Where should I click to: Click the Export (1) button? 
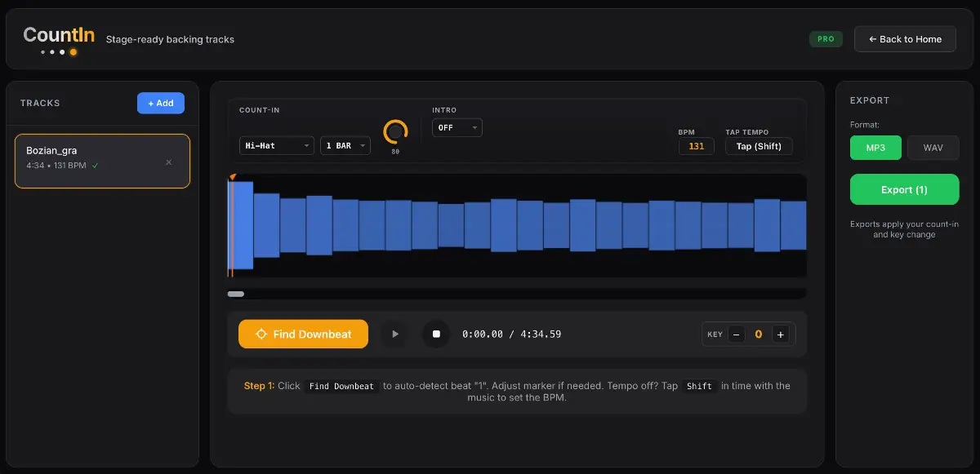(905, 189)
